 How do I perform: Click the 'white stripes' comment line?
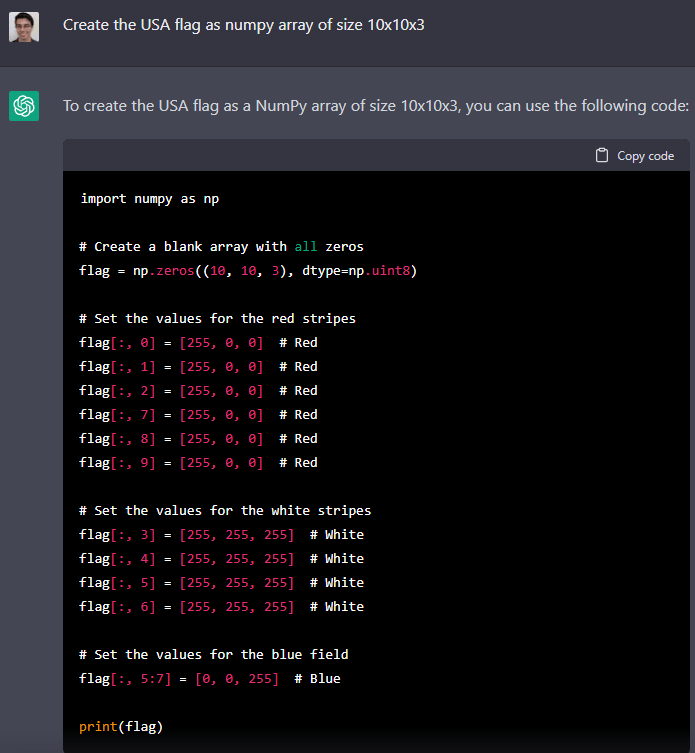pyautogui.click(x=224, y=510)
